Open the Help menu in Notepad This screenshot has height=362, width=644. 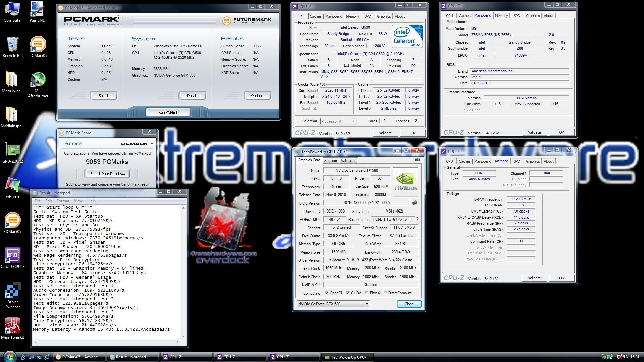pos(91,201)
